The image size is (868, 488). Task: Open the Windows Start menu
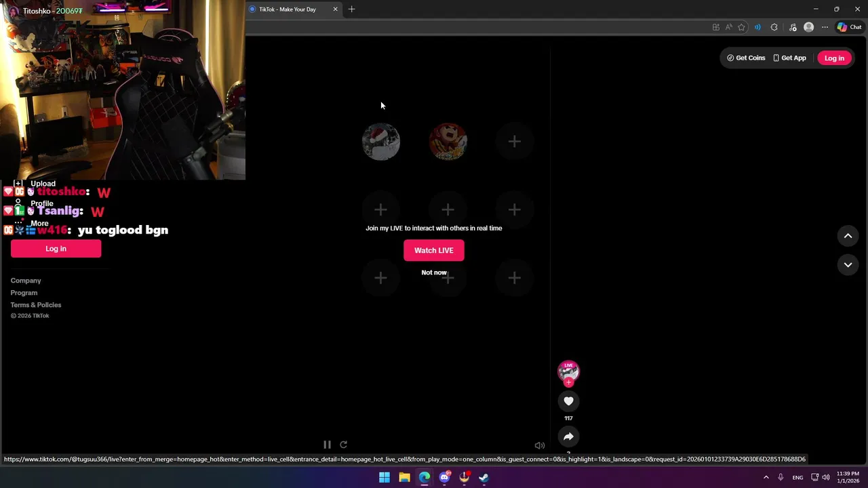point(384,478)
